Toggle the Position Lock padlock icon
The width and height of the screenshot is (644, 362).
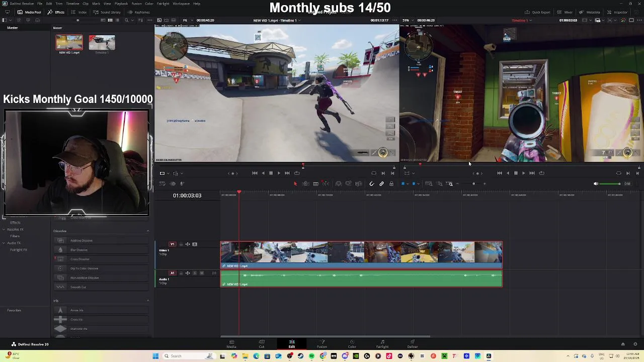[x=391, y=184]
